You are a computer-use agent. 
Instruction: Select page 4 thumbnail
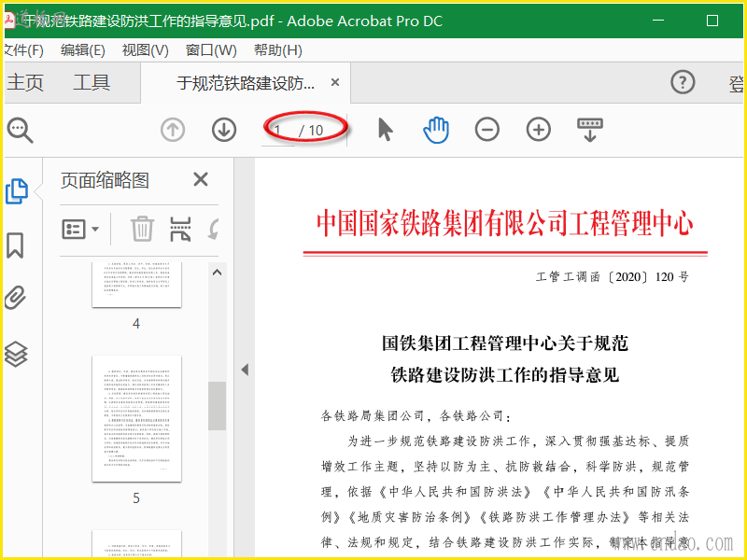tap(136, 285)
